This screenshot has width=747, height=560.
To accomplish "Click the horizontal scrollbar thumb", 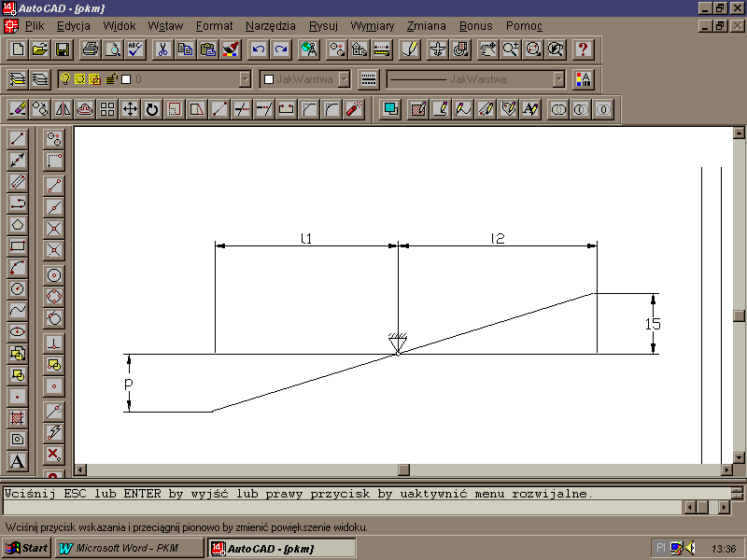I will (x=403, y=470).
